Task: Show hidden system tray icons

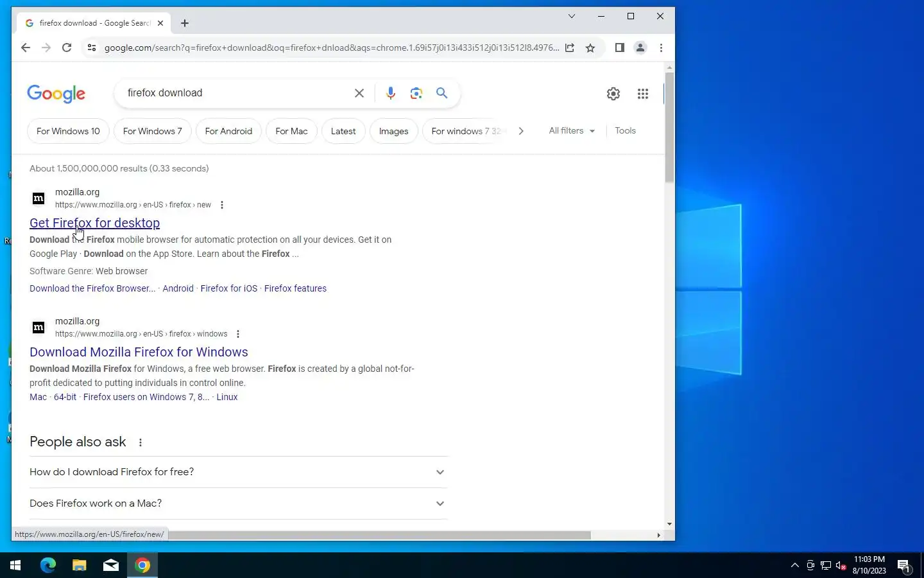Action: coord(795,565)
